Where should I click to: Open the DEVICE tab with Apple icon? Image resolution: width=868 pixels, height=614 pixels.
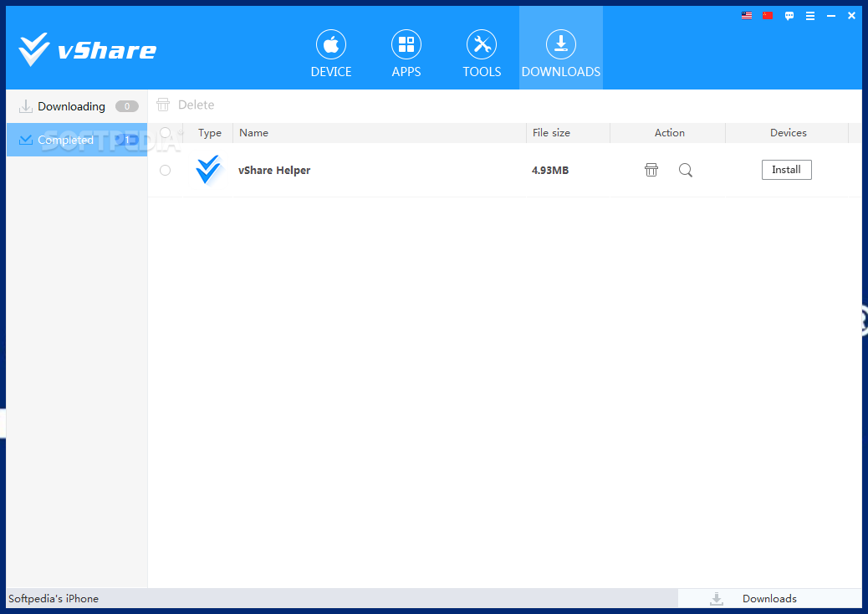pos(331,54)
